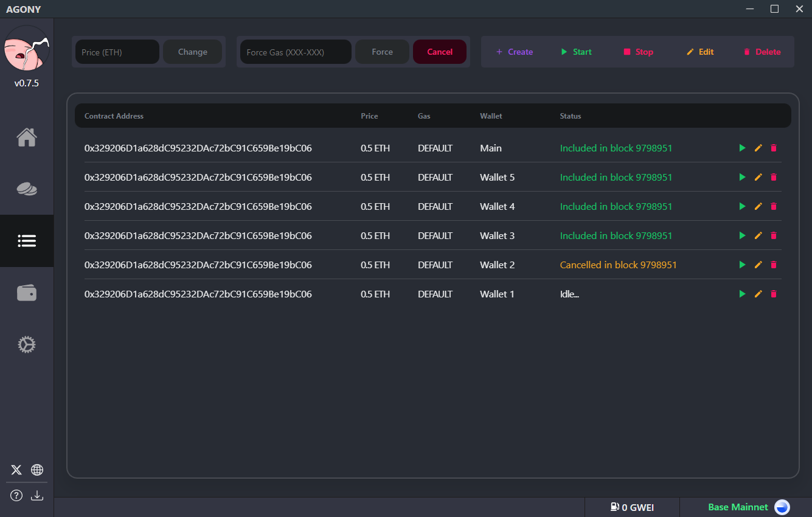Viewport: 812px width, 517px height.
Task: Edit the Wallet 2 task
Action: [758, 265]
